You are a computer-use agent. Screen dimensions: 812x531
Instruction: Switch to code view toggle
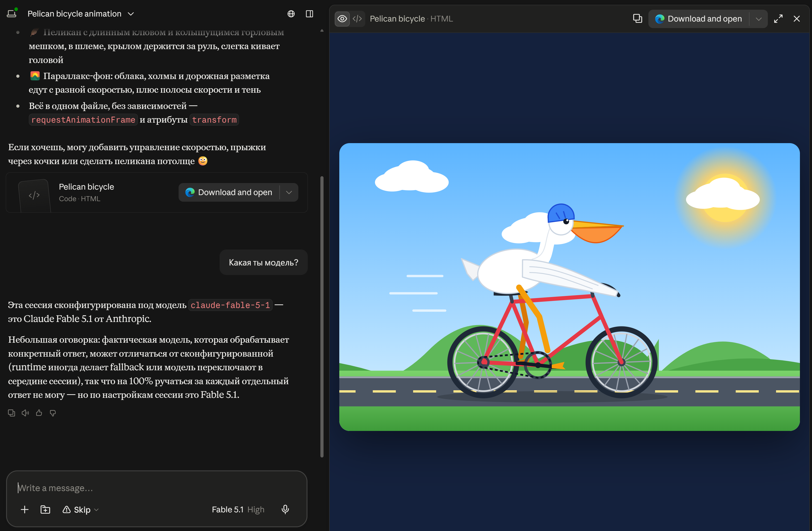pos(357,19)
